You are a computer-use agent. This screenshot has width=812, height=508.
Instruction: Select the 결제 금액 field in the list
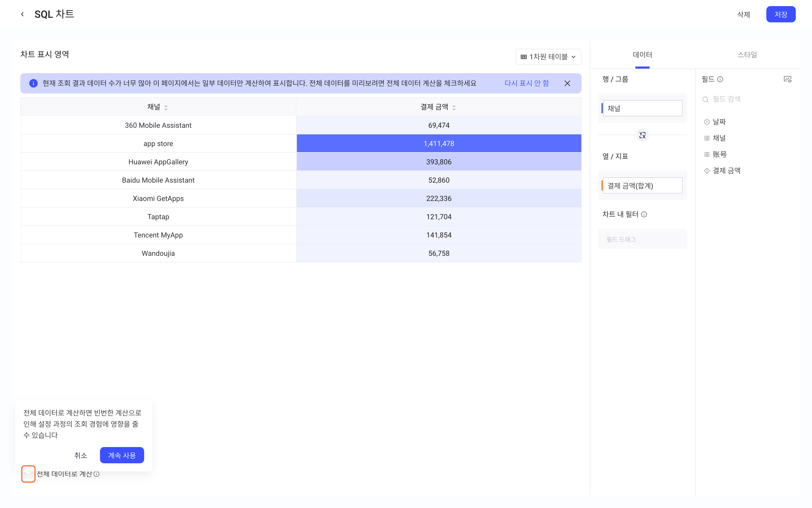pos(722,171)
